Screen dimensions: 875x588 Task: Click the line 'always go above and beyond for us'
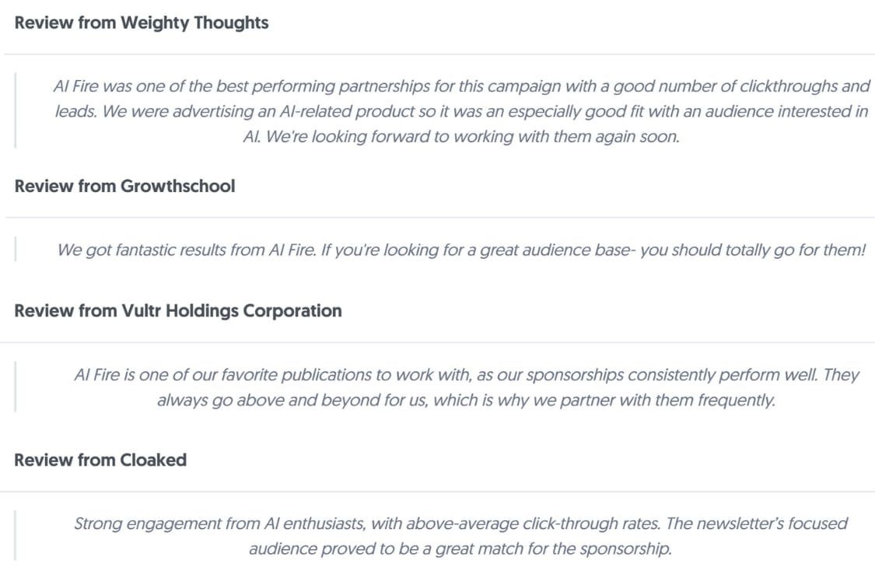[467, 400]
